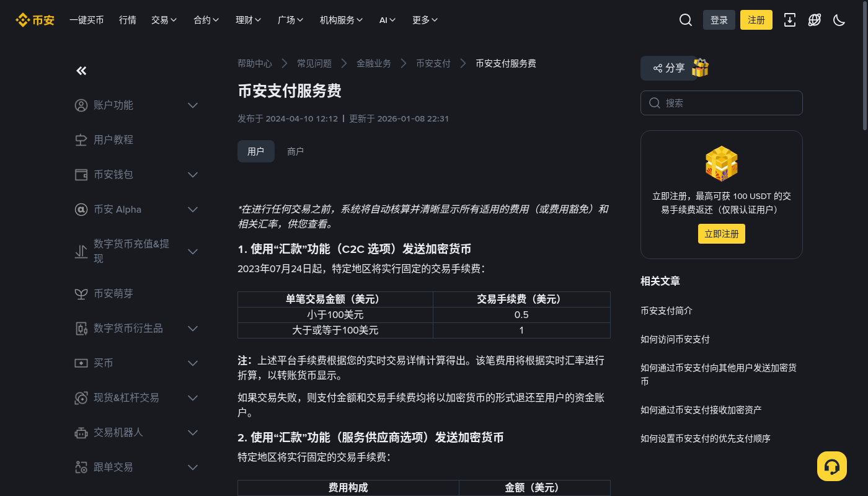The height and width of the screenshot is (496, 868).
Task: Click the 币安 Alpha sidebar icon
Action: pyautogui.click(x=81, y=210)
